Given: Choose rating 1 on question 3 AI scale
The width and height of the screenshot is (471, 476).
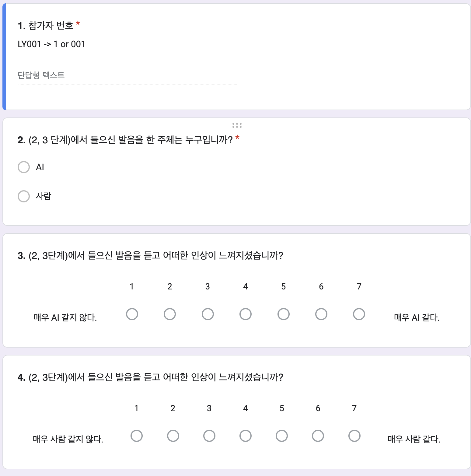Looking at the screenshot, I should pos(132,314).
